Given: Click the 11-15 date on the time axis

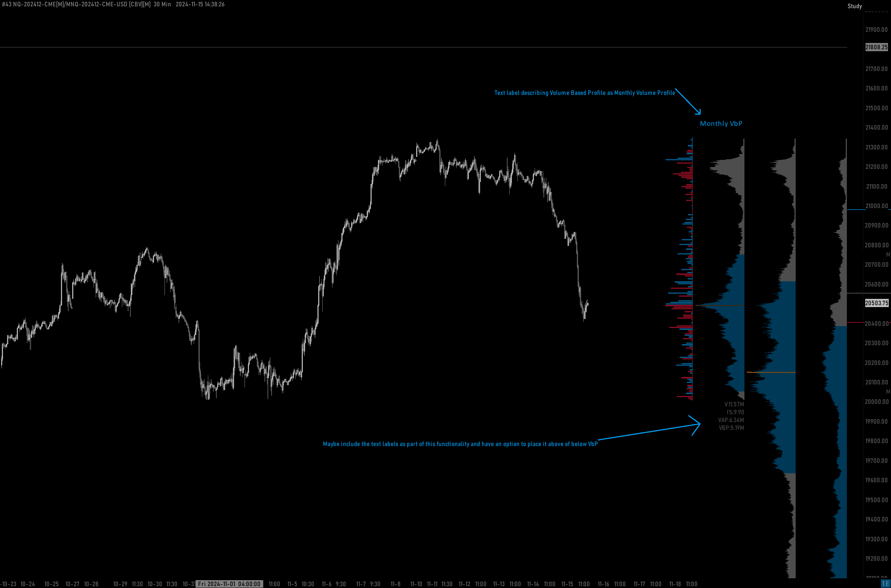Looking at the screenshot, I should point(567,584).
